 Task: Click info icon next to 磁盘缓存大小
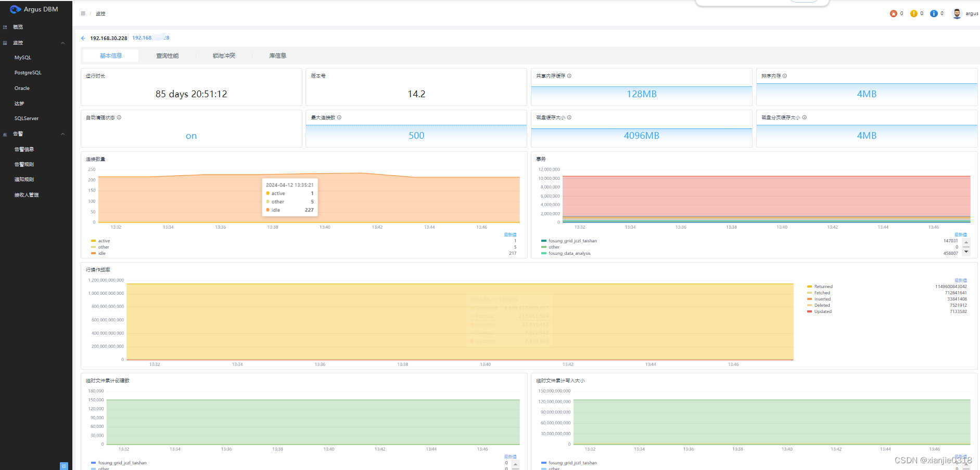pyautogui.click(x=569, y=117)
